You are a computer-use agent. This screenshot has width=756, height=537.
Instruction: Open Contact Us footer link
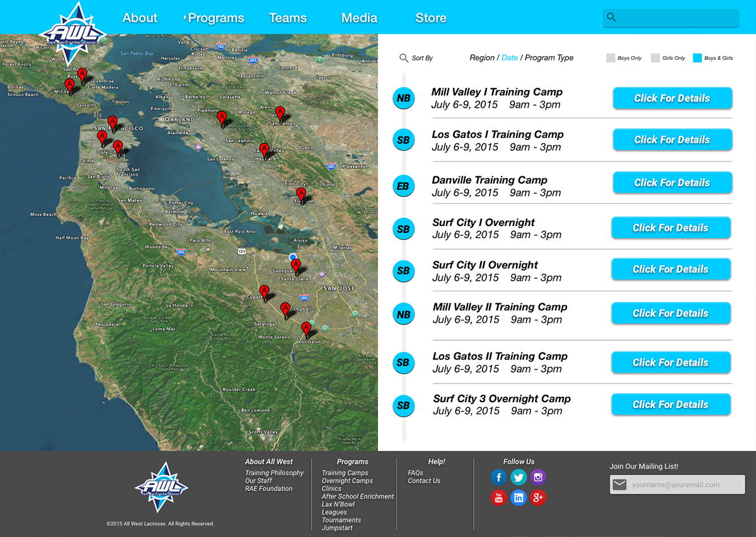click(x=424, y=481)
